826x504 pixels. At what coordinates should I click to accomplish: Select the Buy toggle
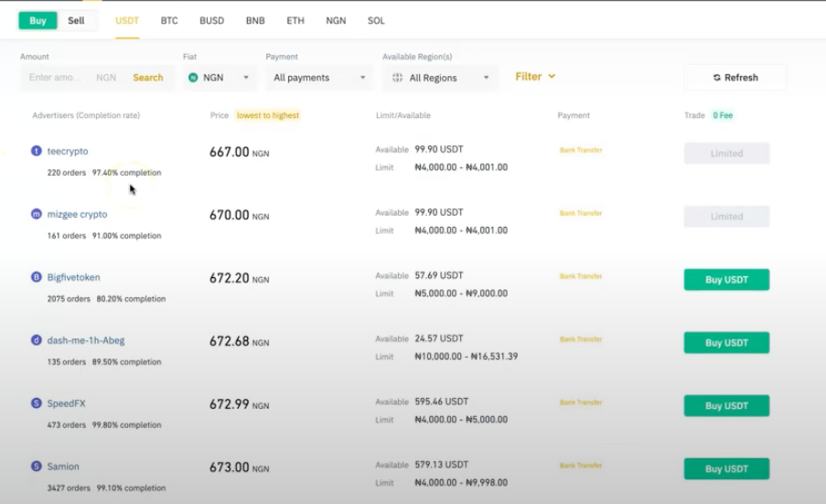[38, 20]
